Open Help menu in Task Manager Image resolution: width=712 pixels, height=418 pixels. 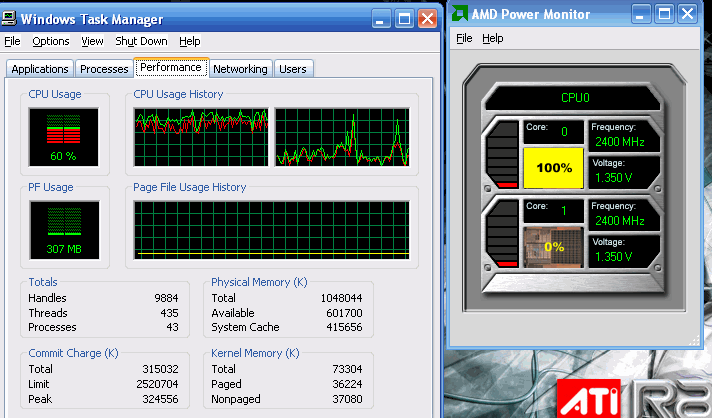tap(189, 41)
